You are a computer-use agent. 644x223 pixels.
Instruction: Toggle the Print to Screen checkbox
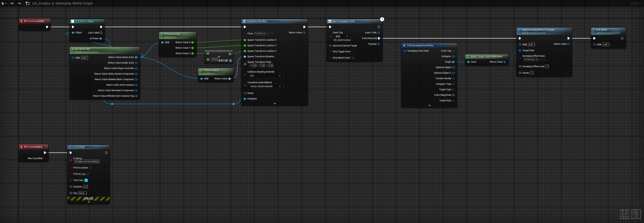click(x=91, y=168)
